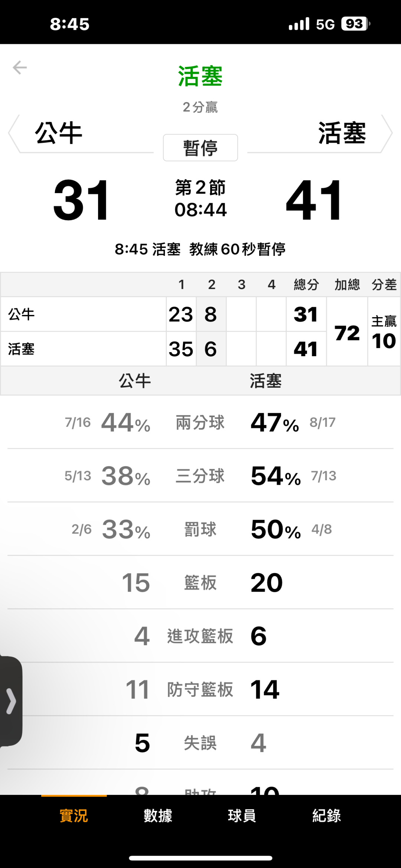Go to next game with right chevron
Screen dimensions: 401x868
pos(388,133)
